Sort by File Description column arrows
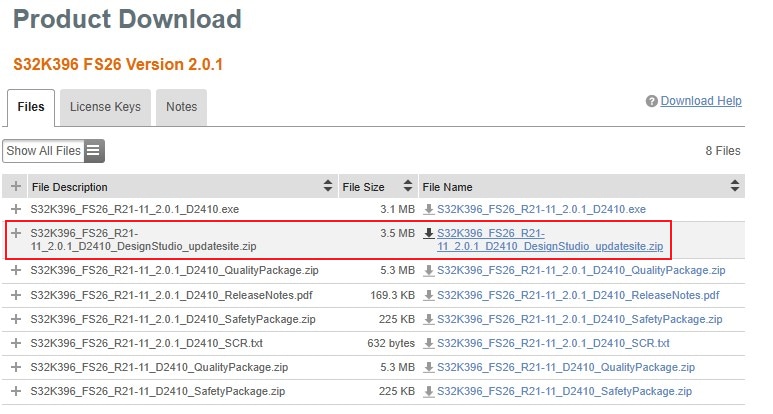The image size is (773, 414). 328,186
